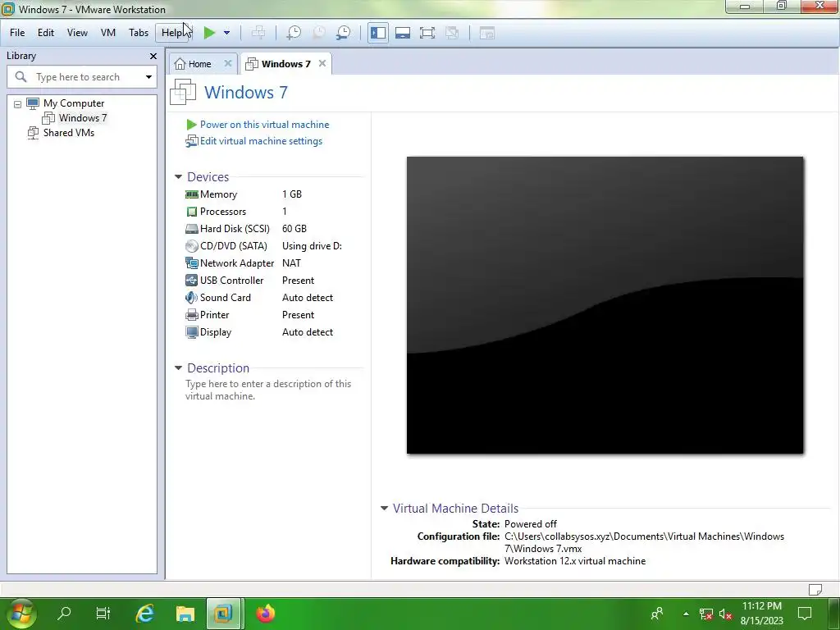Open the File menu
The height and width of the screenshot is (630, 840).
pos(17,33)
